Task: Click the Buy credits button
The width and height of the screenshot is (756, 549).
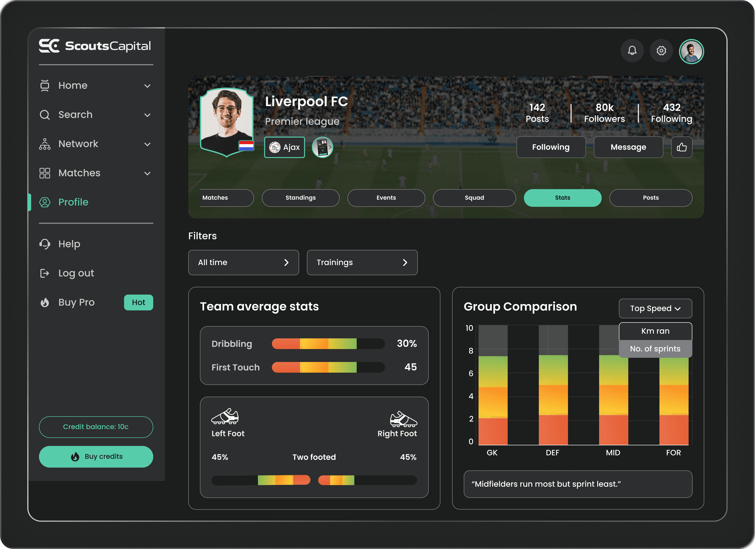Action: pos(96,457)
